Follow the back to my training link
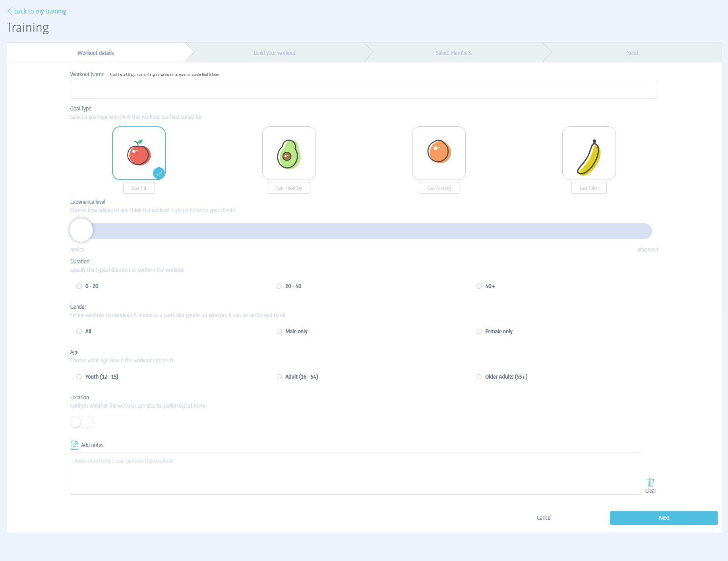The image size is (728, 561). (40, 11)
